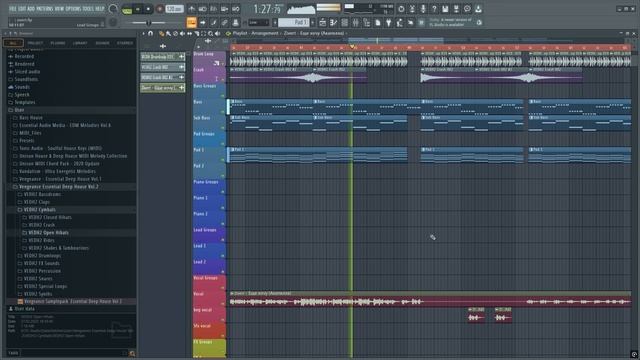Toggle typing keyboard to piano (orange icon)
The height and width of the screenshot is (360, 640).
191,22
